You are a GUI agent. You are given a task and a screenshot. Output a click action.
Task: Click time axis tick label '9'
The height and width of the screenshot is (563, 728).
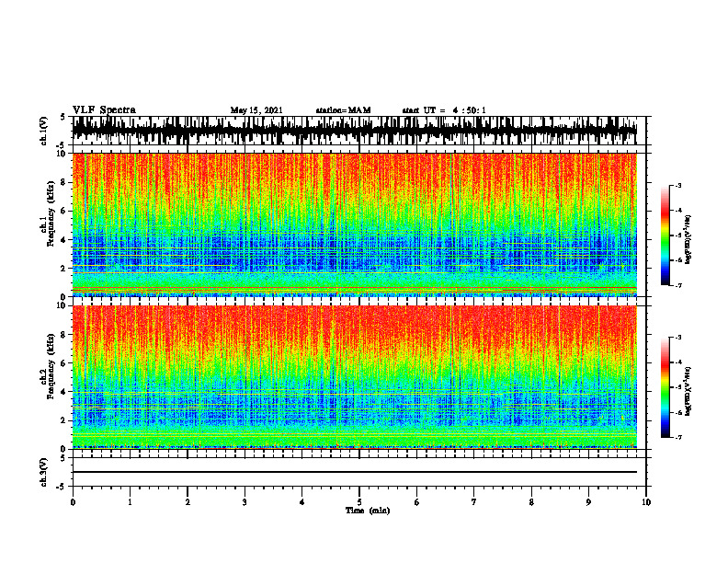588,502
